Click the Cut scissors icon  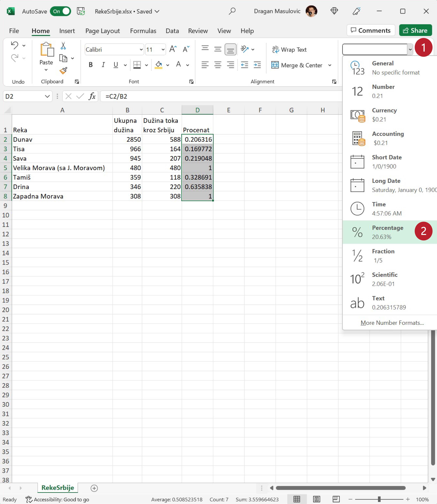63,45
